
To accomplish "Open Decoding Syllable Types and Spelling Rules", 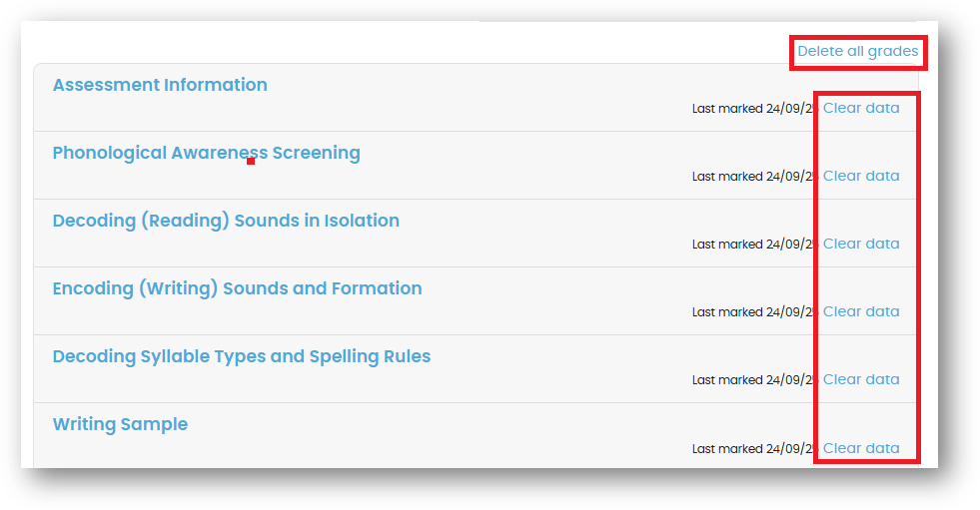I will coord(241,356).
